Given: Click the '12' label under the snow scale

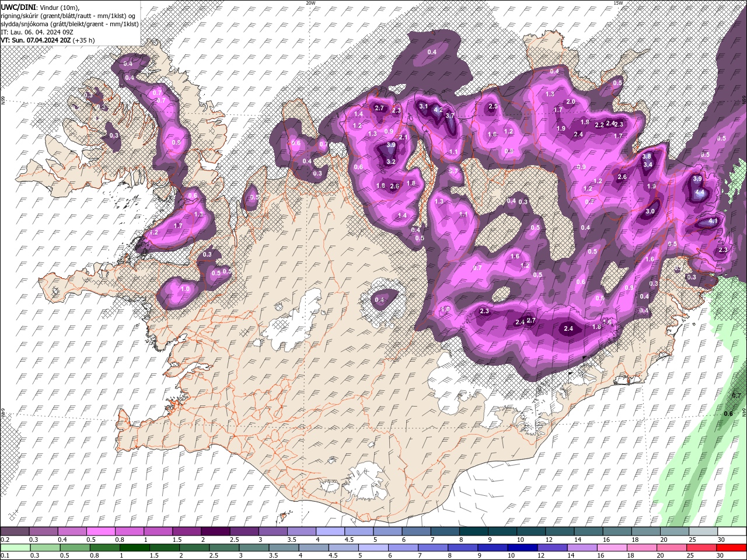Looking at the screenshot, I should (550, 540).
